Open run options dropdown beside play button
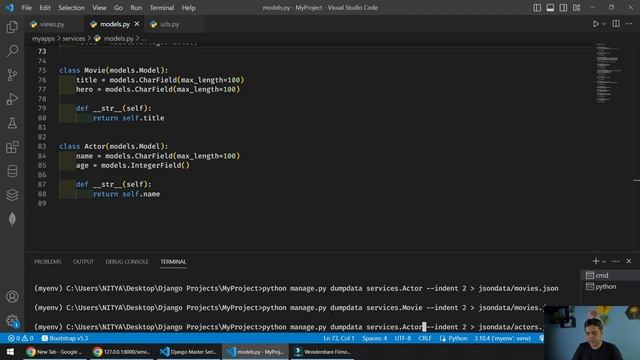 [604, 24]
